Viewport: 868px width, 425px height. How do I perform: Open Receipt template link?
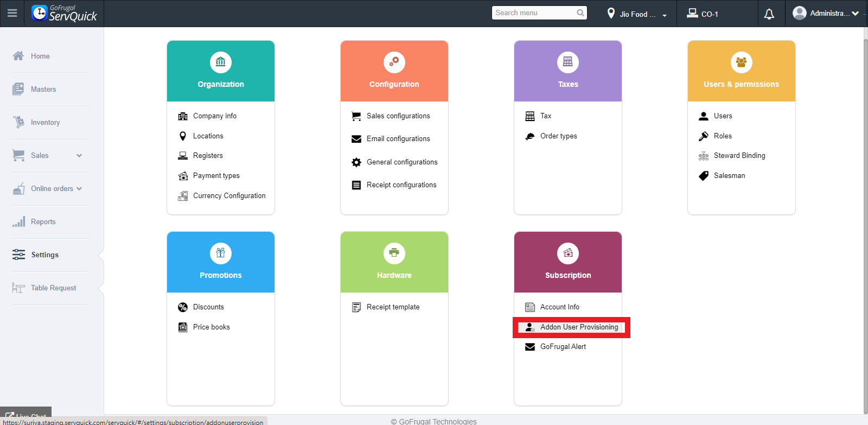coord(393,307)
